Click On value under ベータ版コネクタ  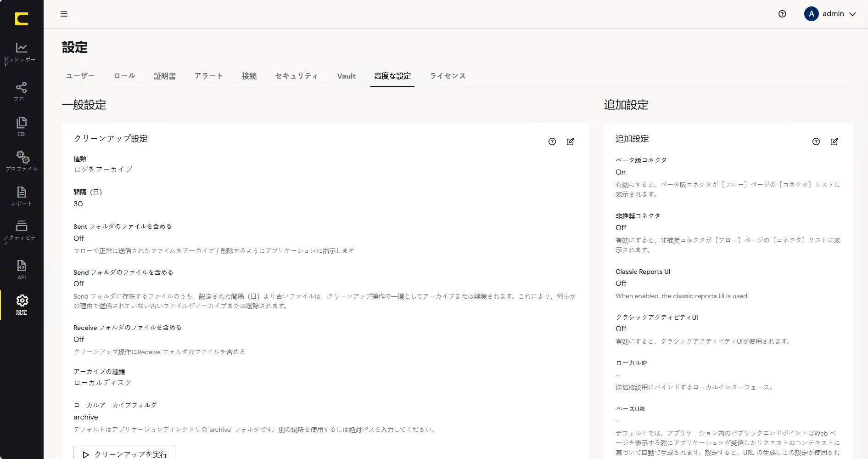621,172
